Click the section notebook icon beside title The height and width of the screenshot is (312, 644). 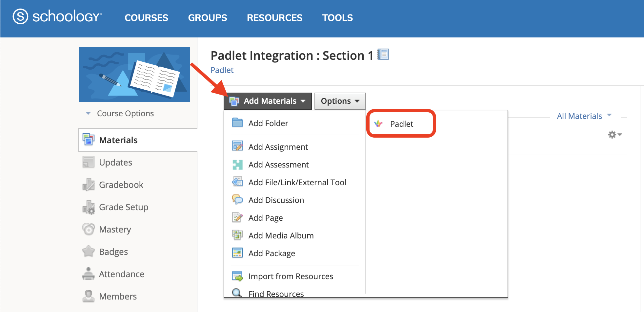[x=383, y=54]
